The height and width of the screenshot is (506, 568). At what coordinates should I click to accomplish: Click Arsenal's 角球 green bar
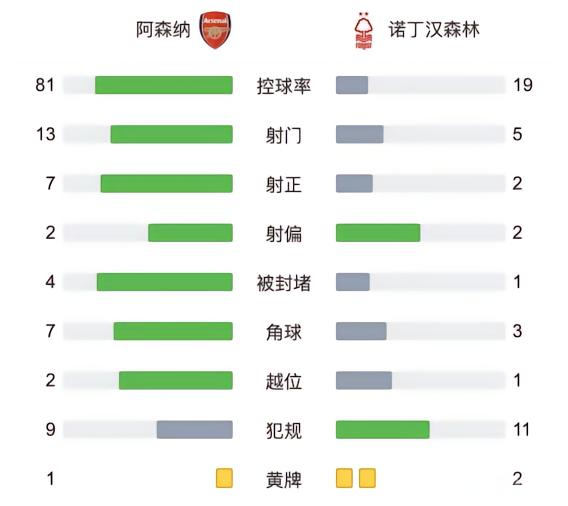(173, 331)
